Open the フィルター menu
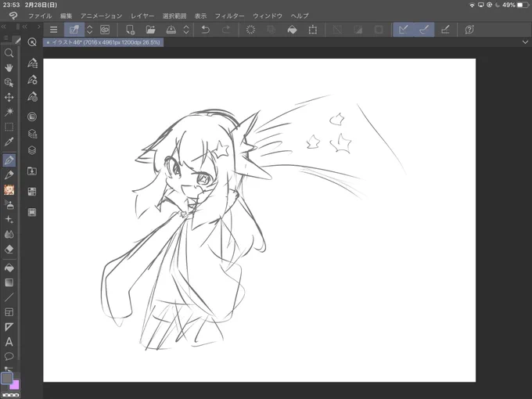The width and height of the screenshot is (532, 399). 229,16
